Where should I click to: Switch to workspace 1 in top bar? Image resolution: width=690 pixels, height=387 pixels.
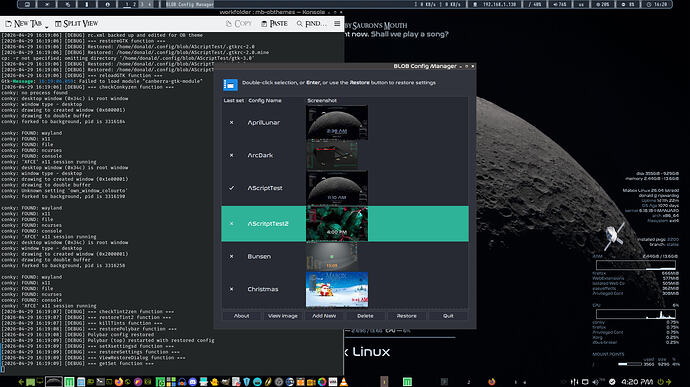pos(127,4)
